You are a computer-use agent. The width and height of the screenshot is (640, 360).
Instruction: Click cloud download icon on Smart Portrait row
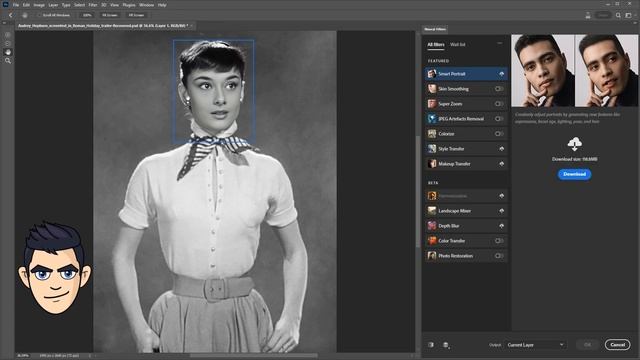(x=501, y=74)
